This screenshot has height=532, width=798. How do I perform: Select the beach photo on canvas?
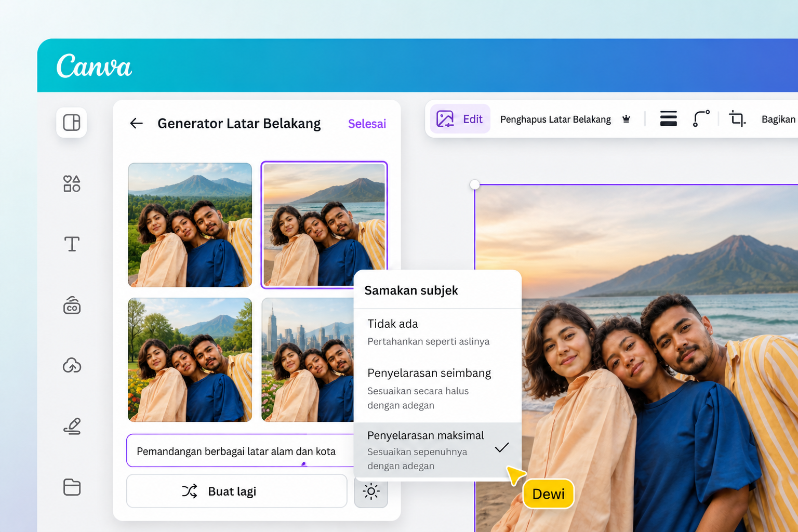click(x=636, y=358)
